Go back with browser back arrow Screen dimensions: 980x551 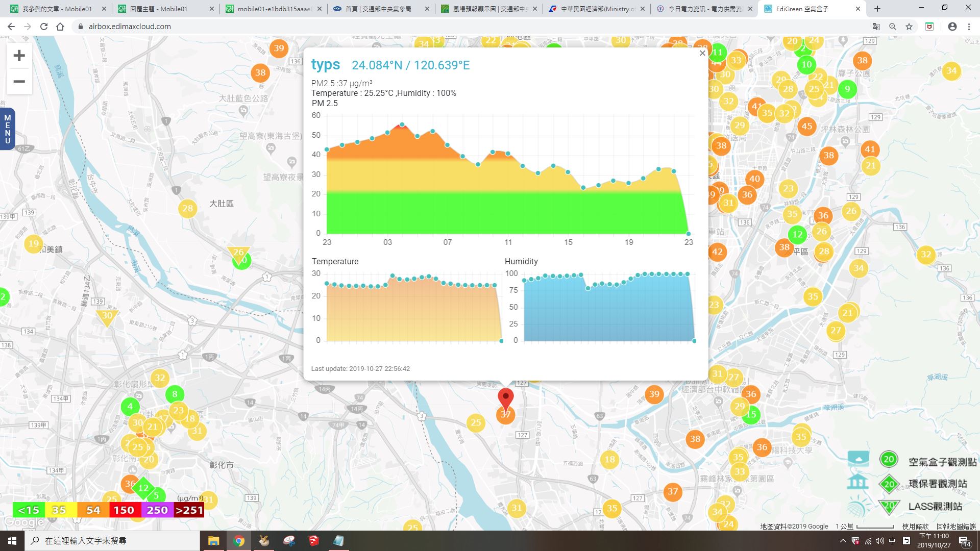point(11,27)
